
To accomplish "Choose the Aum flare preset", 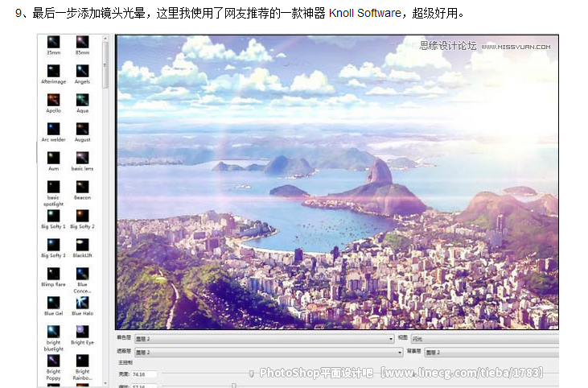I will click(x=53, y=161).
